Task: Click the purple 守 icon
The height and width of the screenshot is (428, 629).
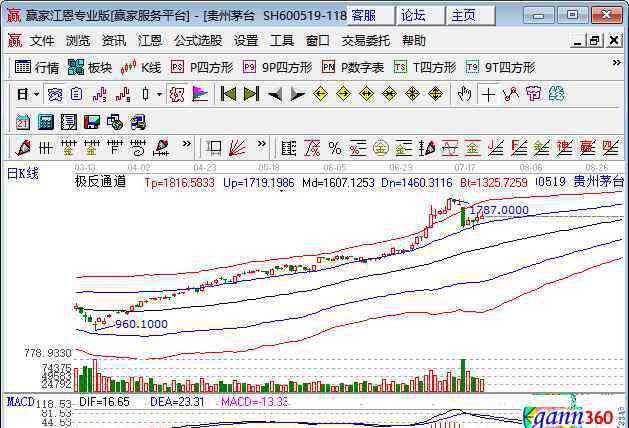Action: click(534, 95)
